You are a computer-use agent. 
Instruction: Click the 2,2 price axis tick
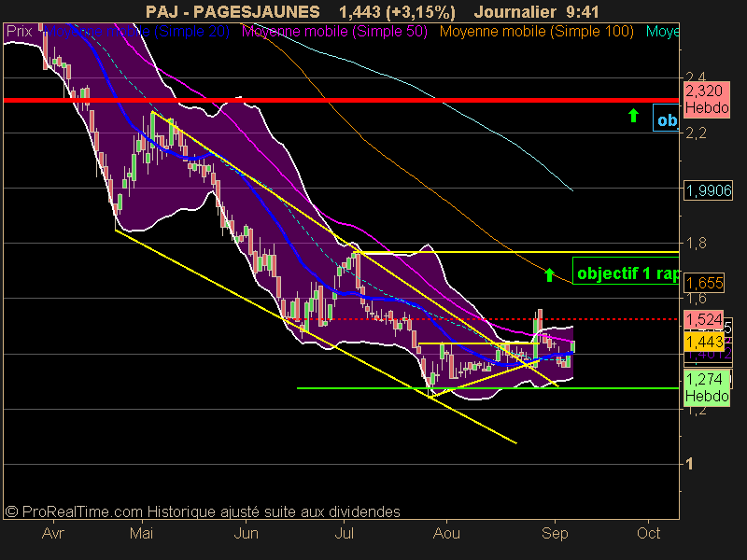(696, 133)
